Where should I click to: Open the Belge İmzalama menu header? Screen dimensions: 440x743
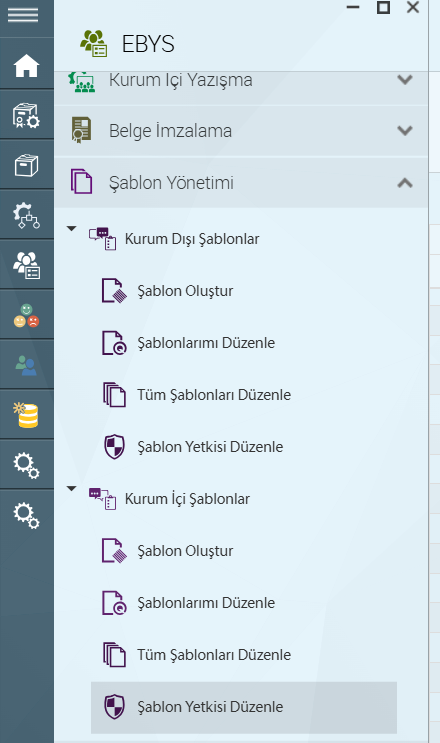point(241,131)
